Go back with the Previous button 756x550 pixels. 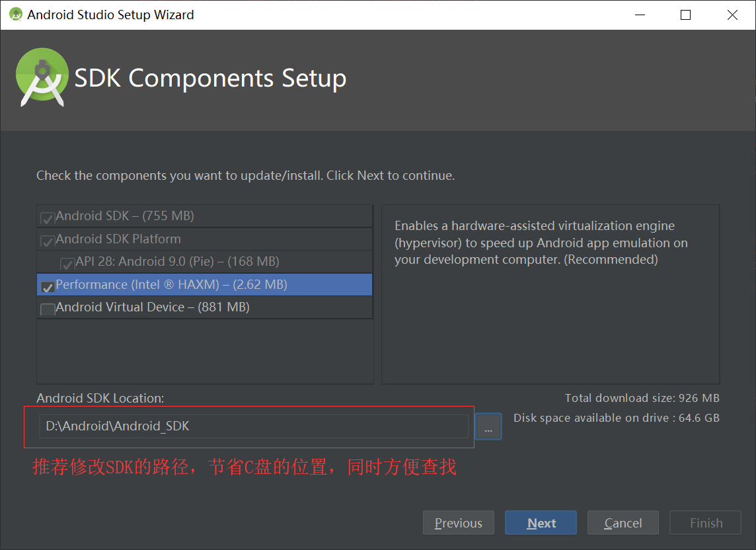[459, 523]
